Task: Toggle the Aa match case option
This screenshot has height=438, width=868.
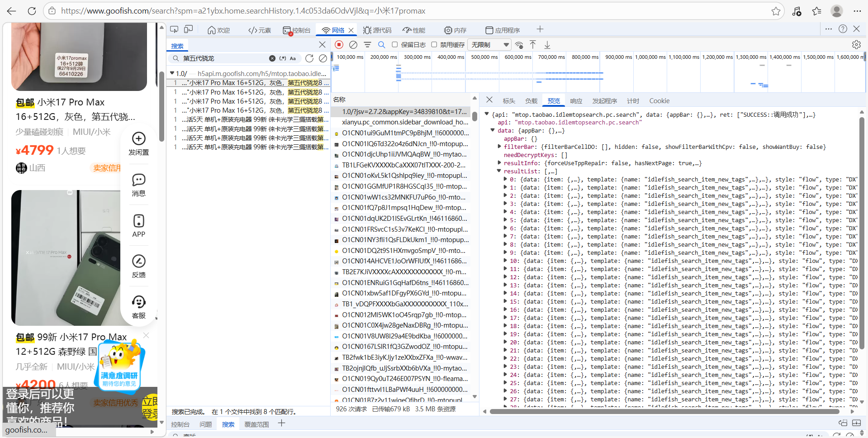Action: pyautogui.click(x=293, y=58)
